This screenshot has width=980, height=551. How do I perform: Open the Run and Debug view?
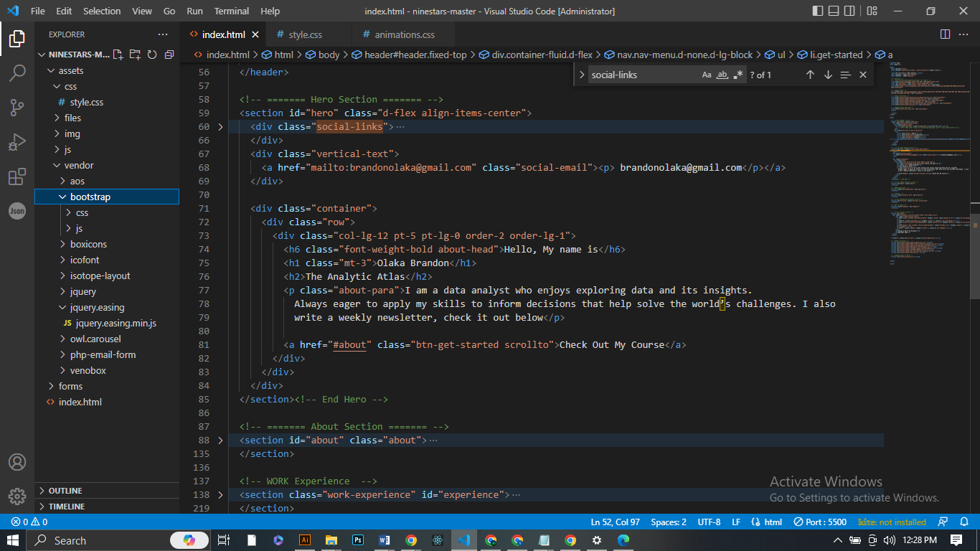click(x=17, y=142)
